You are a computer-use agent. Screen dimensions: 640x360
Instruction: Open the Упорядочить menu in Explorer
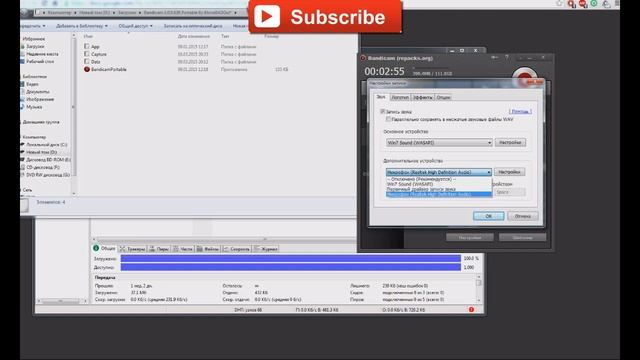pos(33,26)
